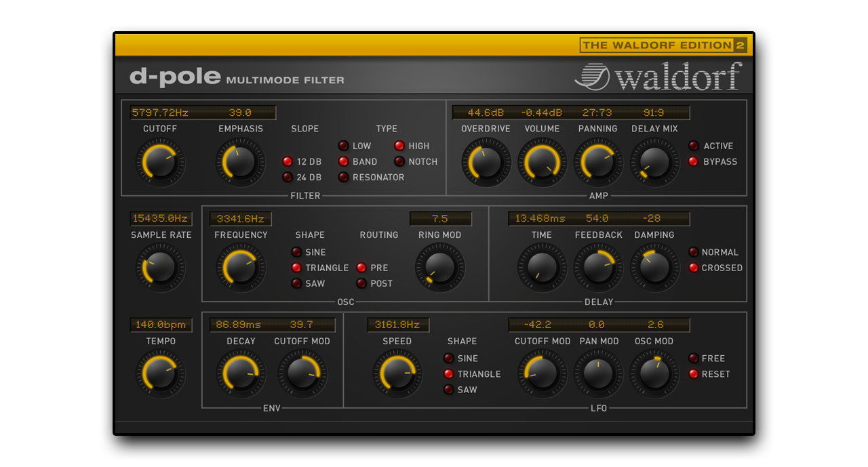Click the LFO Speed knob
This screenshot has height=467, width=868.
(x=397, y=374)
